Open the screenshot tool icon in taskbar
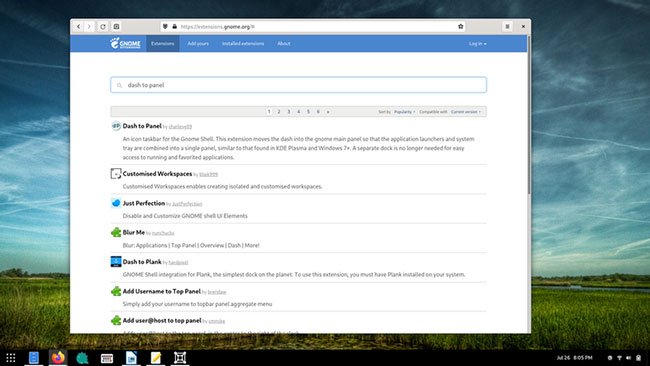This screenshot has width=650, height=366. click(180, 358)
